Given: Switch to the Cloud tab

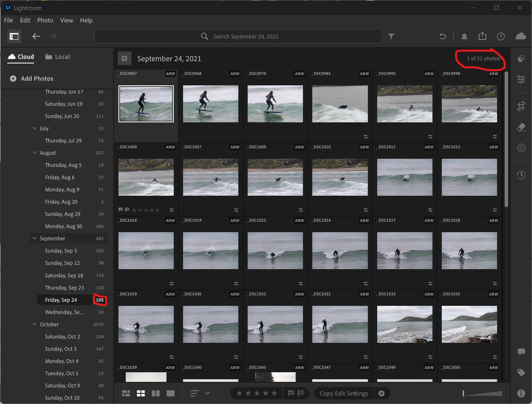Looking at the screenshot, I should tap(21, 57).
